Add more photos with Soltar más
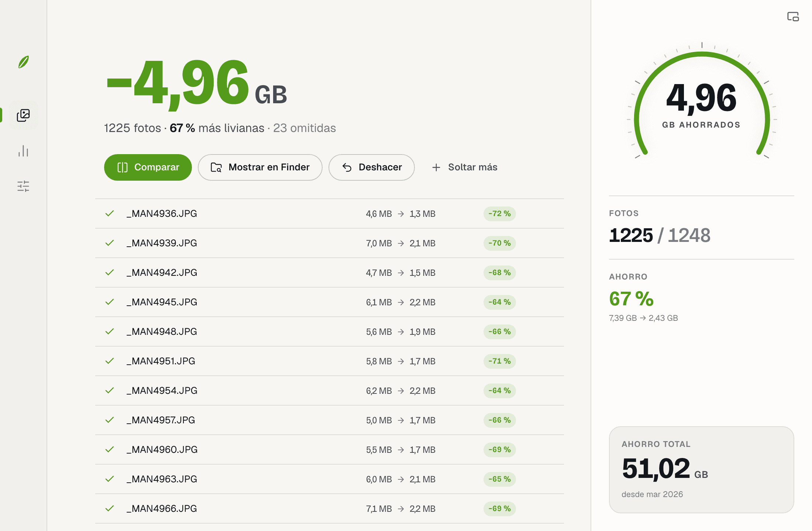Image resolution: width=812 pixels, height=531 pixels. click(x=464, y=167)
